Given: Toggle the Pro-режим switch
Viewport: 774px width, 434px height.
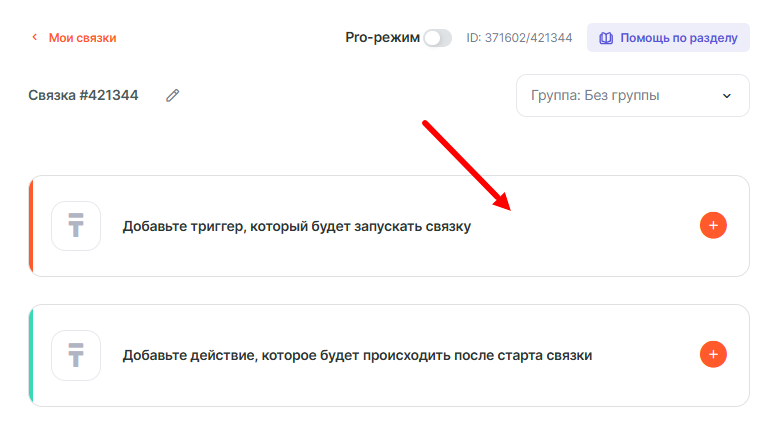Looking at the screenshot, I should 437,38.
